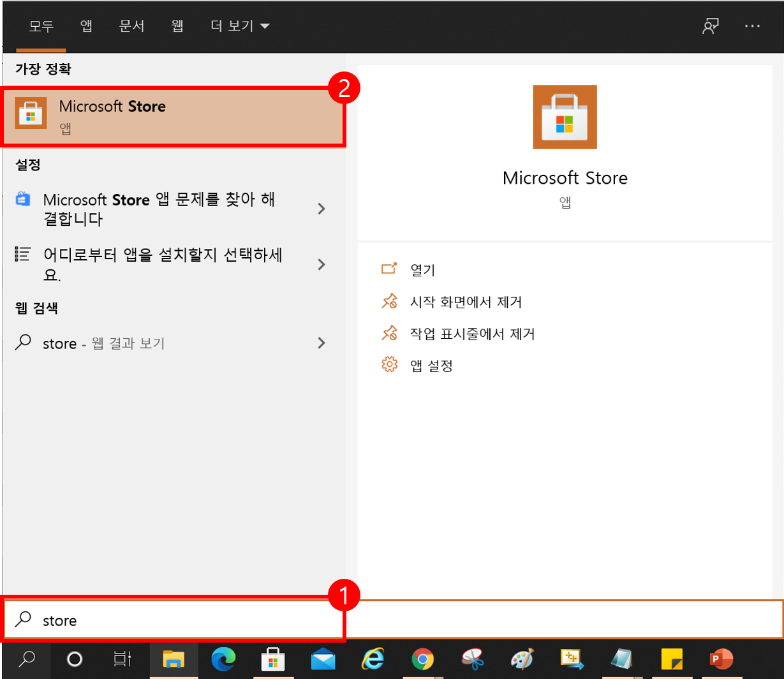
Task: Switch to the 웹 tab
Action: 177,26
